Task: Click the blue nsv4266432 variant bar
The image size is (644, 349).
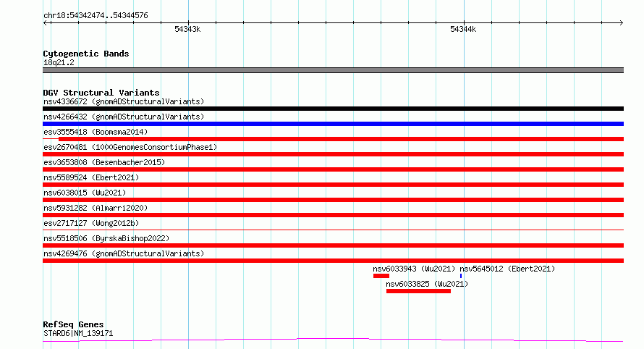Action: [x=333, y=124]
